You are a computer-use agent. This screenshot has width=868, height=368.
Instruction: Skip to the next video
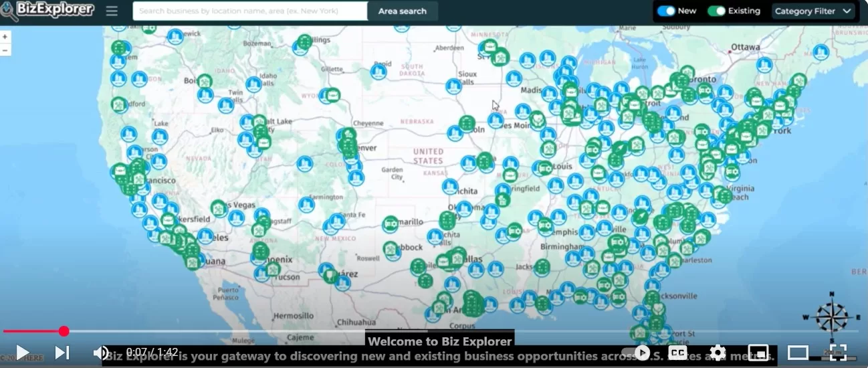(x=62, y=352)
